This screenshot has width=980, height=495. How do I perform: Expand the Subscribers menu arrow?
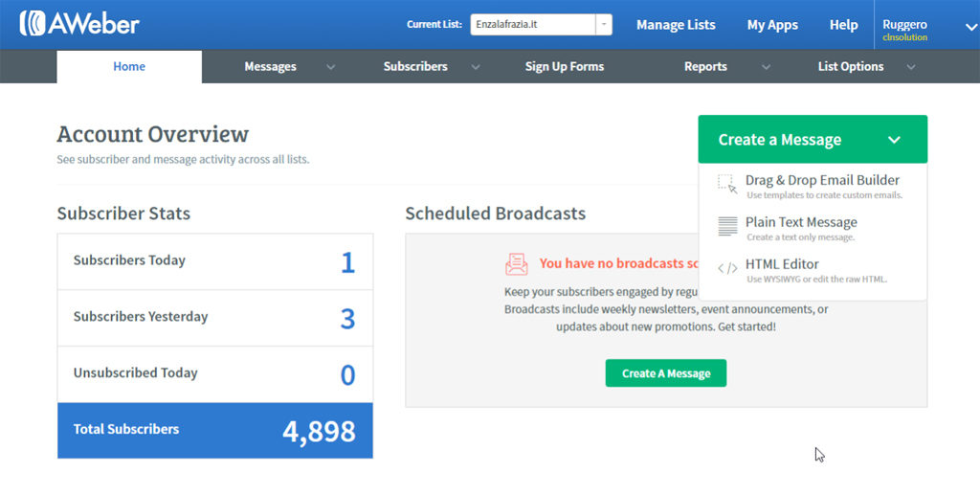coord(475,67)
